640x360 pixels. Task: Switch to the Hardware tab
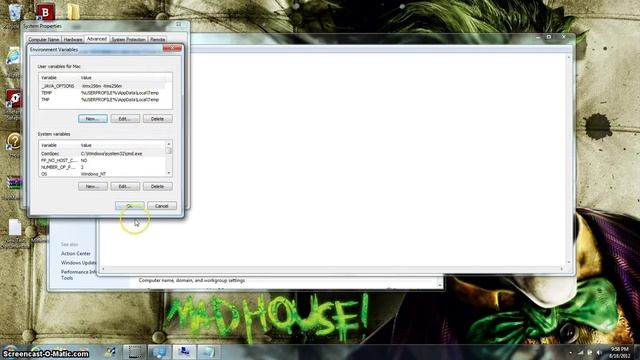[x=73, y=40]
